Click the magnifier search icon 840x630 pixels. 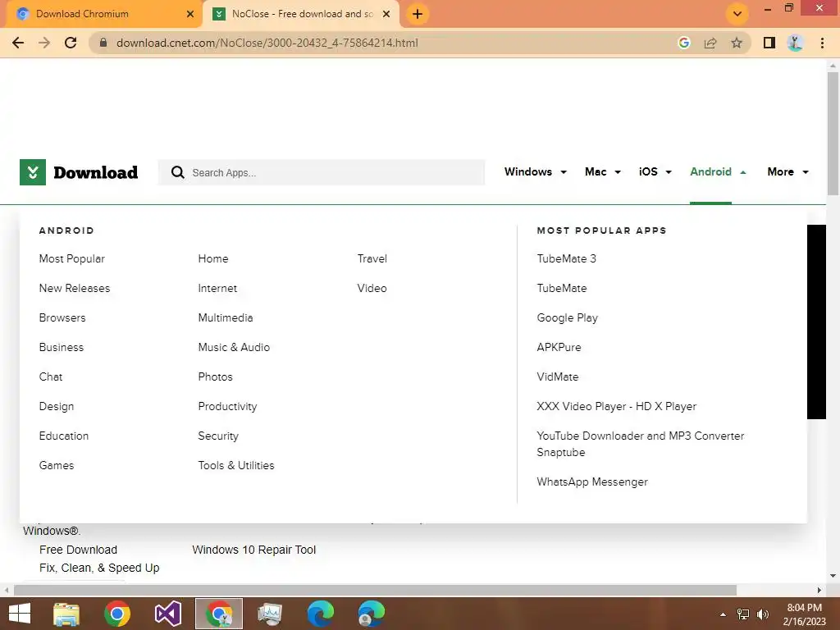click(x=177, y=172)
